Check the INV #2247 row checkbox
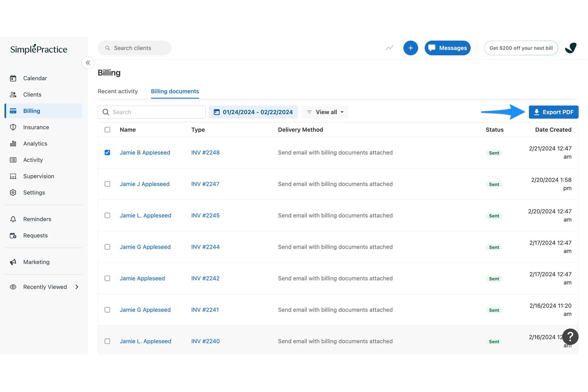Image resolution: width=588 pixels, height=392 pixels. [107, 184]
